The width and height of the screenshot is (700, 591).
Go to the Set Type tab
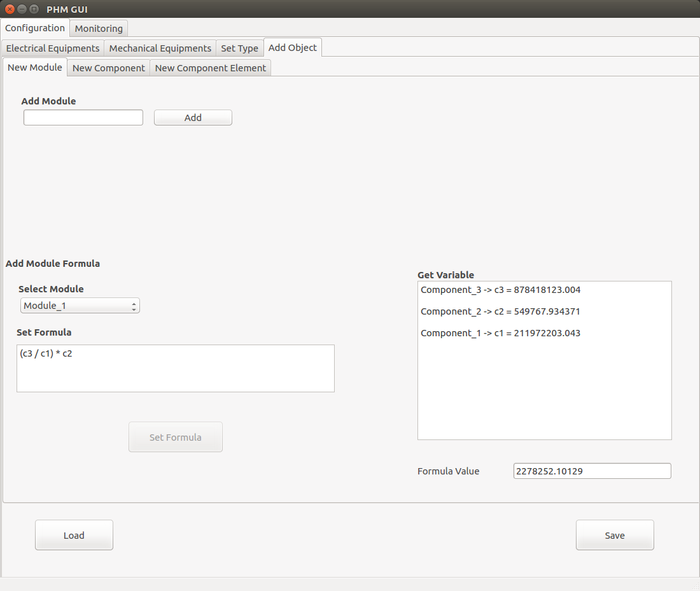pos(240,48)
